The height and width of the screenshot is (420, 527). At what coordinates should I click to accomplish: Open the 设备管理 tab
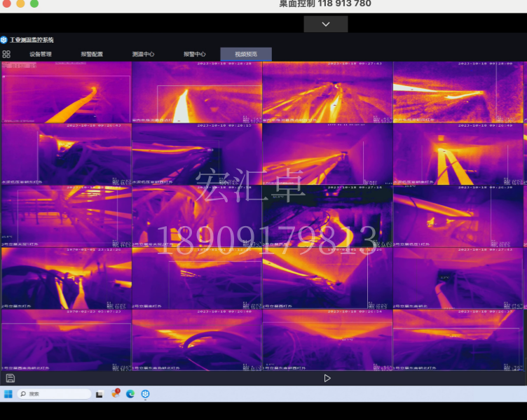coord(41,54)
